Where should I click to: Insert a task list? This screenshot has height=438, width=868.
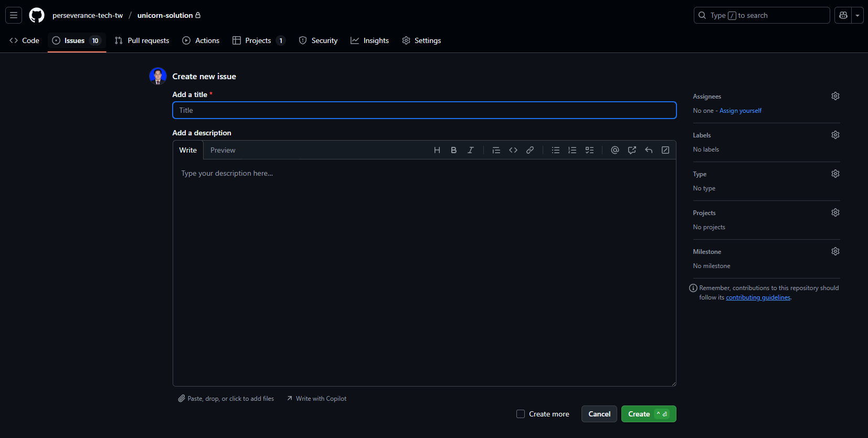pyautogui.click(x=589, y=150)
